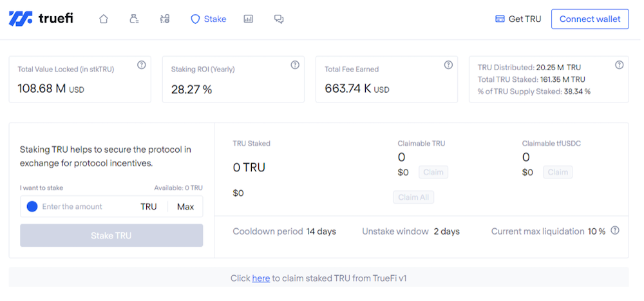
Task: Click 'TRU Distributed: 20.25 M TRU' text
Action: coord(529,68)
